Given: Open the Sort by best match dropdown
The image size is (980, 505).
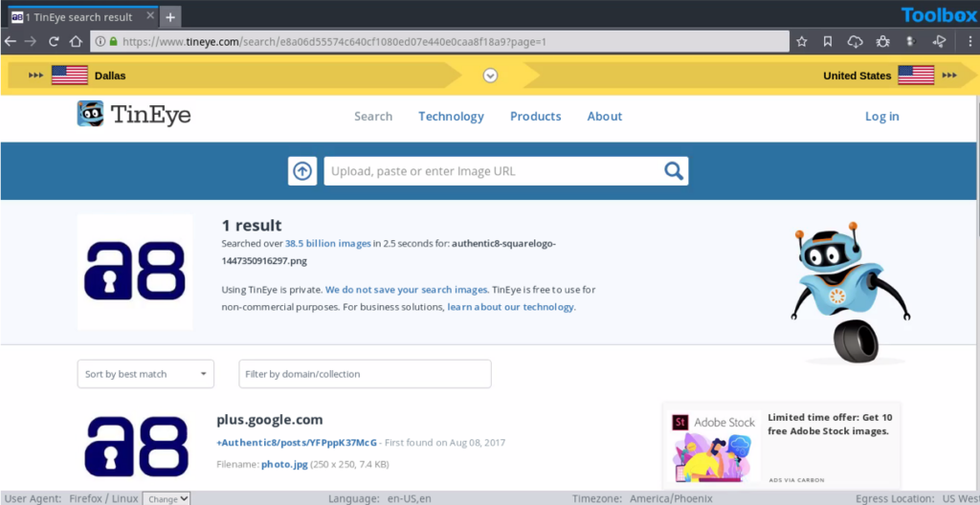Looking at the screenshot, I should pos(145,374).
